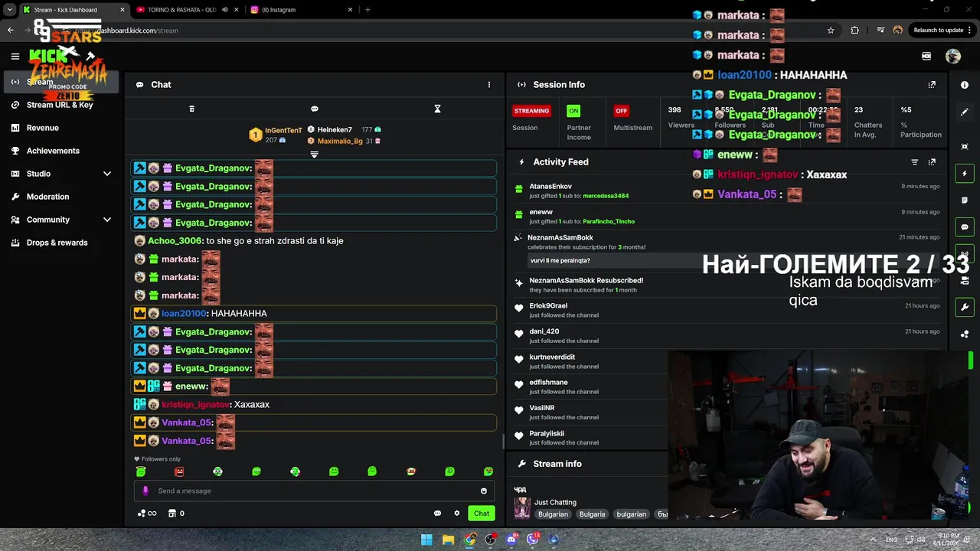Open Discord from the taskbar

tap(511, 540)
